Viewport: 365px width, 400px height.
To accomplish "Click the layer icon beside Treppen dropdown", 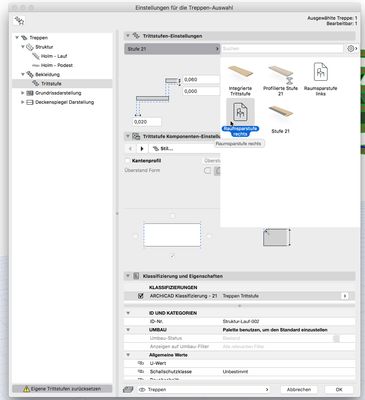I will coord(128,389).
